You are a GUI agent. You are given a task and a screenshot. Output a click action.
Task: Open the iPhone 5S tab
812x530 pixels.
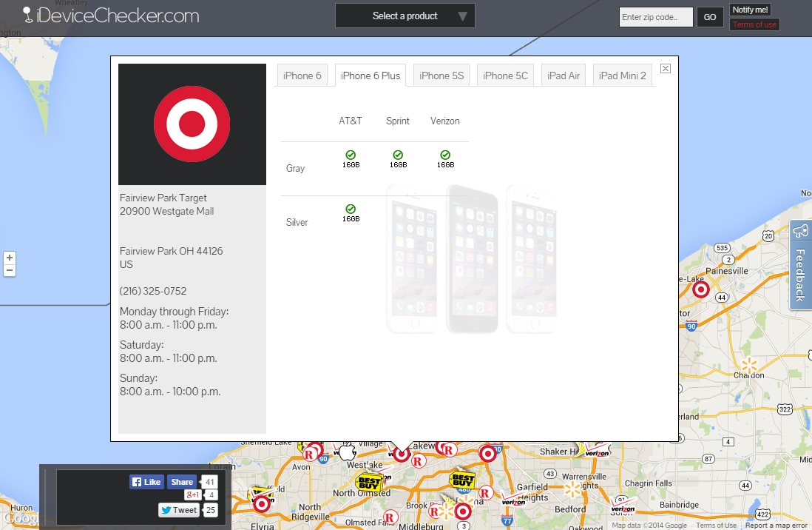tap(441, 76)
